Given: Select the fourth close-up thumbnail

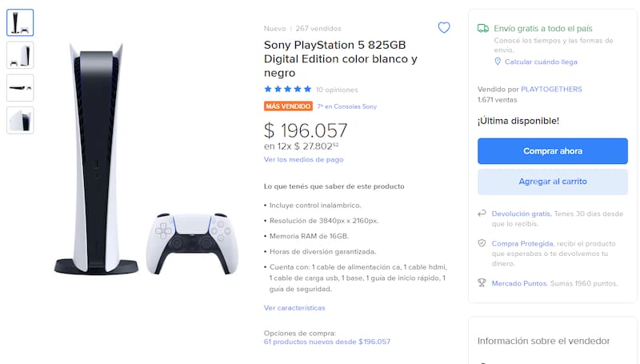Looking at the screenshot, I should pos(20,120).
